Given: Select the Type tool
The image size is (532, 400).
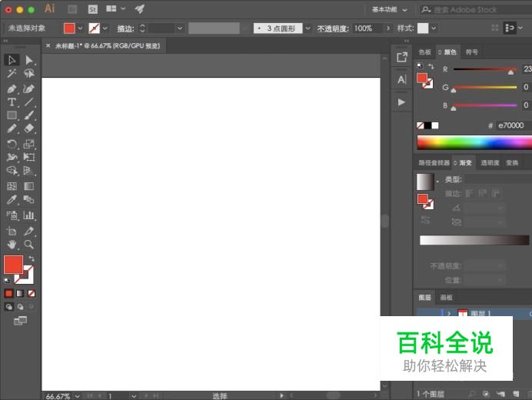Looking at the screenshot, I should pyautogui.click(x=12, y=102).
